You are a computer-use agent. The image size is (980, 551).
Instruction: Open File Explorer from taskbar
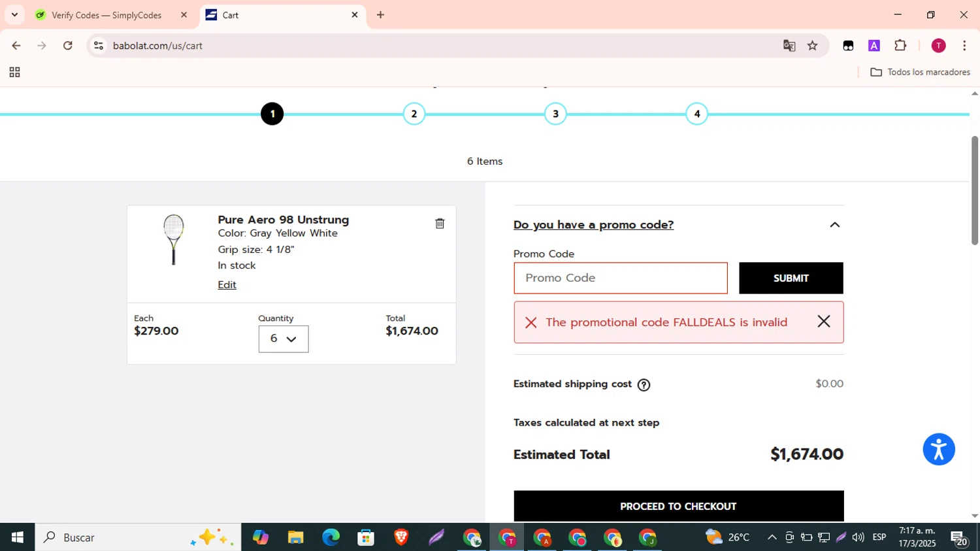(295, 537)
